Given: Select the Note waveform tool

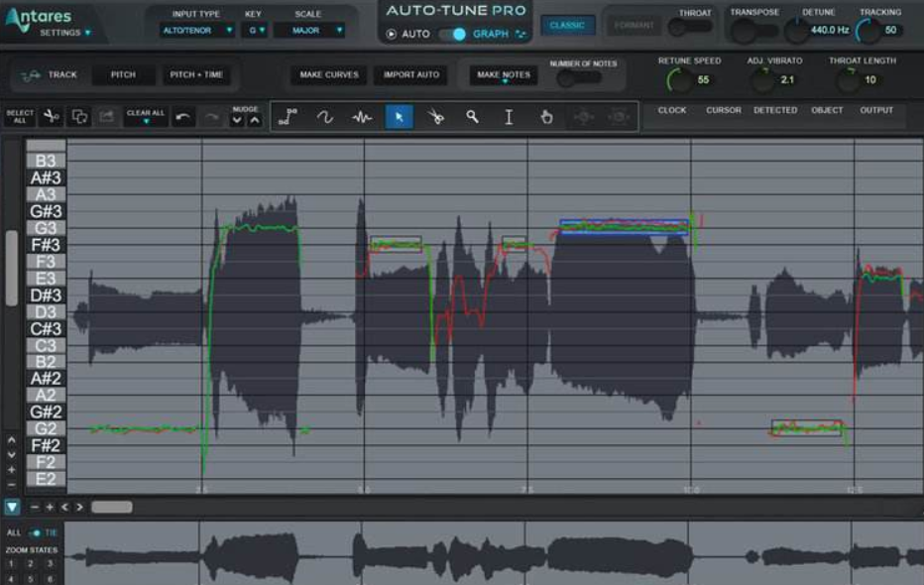Looking at the screenshot, I should (362, 117).
